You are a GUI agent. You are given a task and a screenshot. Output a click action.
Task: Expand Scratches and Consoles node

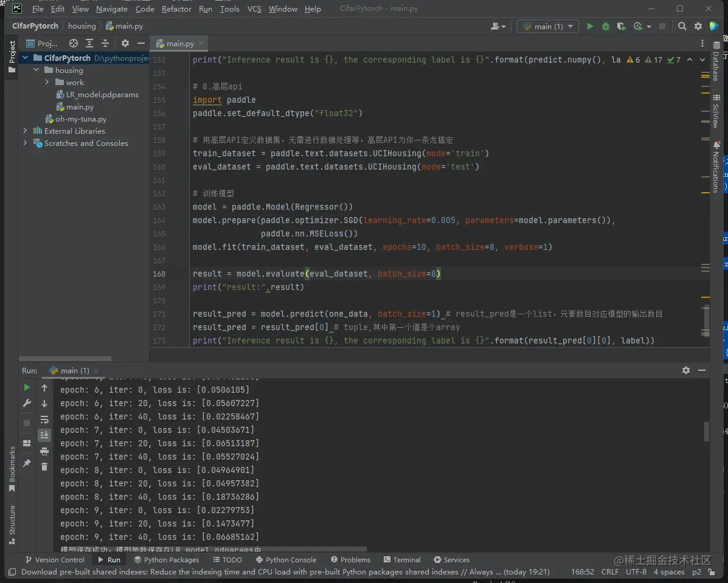[25, 143]
